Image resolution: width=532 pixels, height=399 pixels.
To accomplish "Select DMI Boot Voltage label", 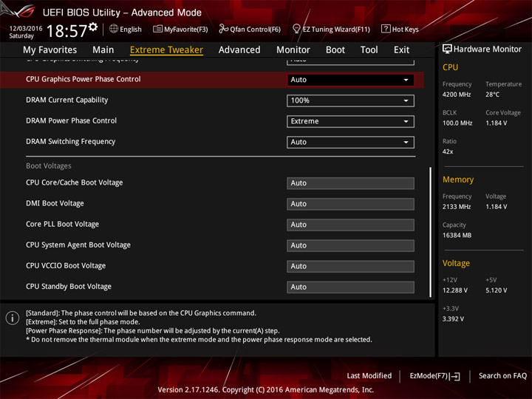I will (55, 203).
